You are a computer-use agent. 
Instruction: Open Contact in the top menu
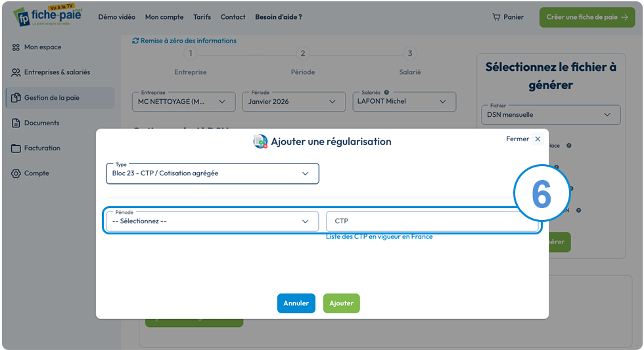[233, 17]
